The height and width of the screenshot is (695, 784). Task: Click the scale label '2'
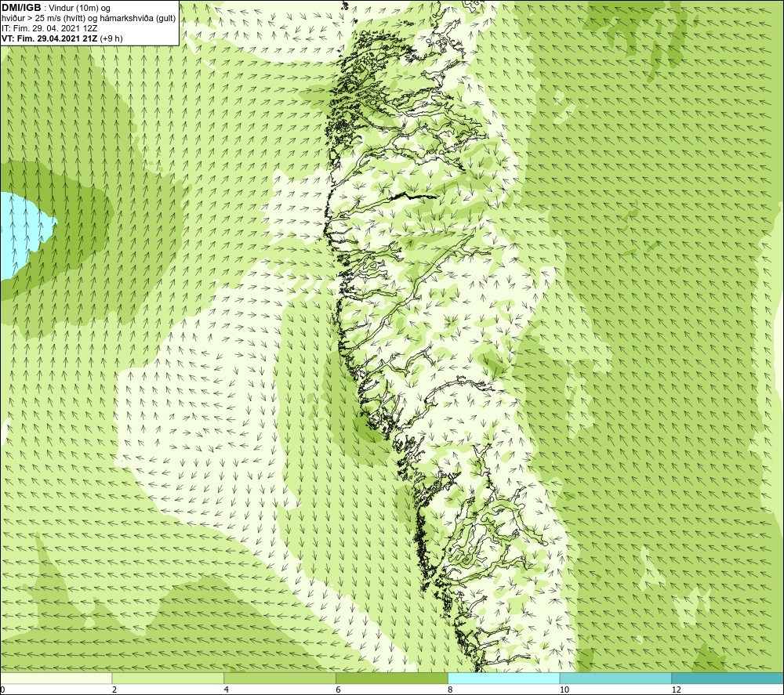[x=114, y=690]
